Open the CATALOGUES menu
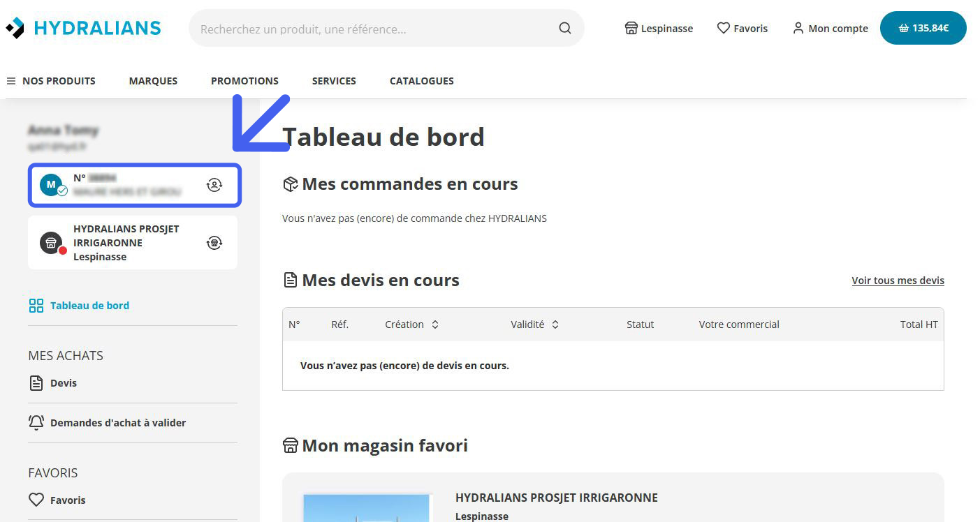 tap(422, 81)
